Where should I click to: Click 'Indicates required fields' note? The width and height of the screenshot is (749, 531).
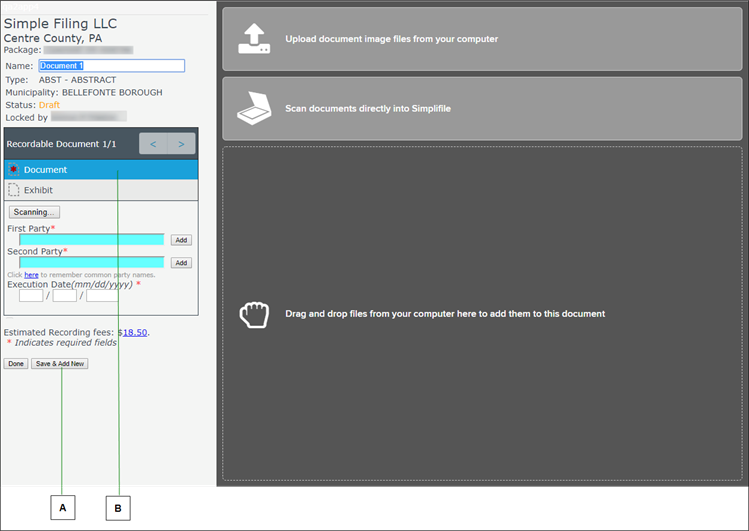pyautogui.click(x=65, y=343)
